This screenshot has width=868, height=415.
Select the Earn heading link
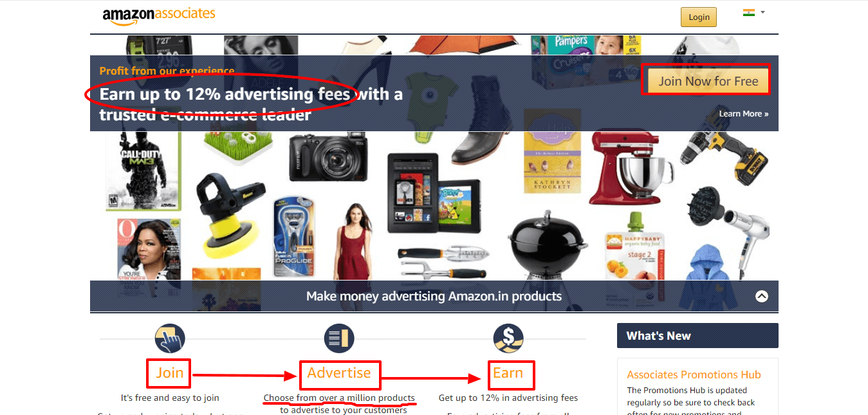[508, 373]
